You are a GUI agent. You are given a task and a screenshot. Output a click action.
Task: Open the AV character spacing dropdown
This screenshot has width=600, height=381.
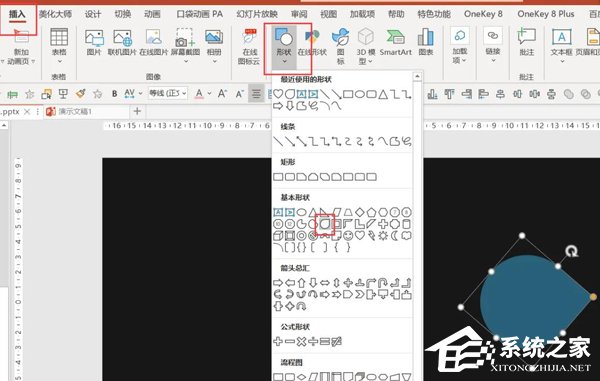tap(133, 93)
